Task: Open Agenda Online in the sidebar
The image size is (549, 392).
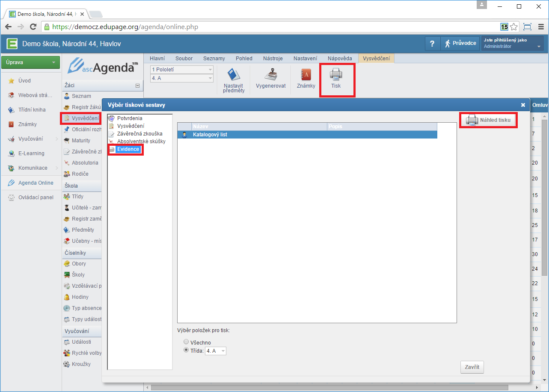Action: point(36,183)
